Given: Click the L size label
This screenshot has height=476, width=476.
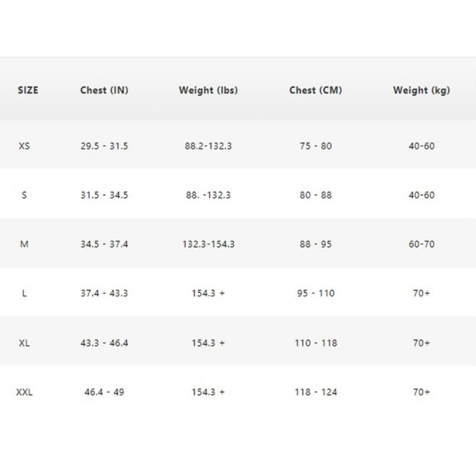Looking at the screenshot, I should 24,293.
